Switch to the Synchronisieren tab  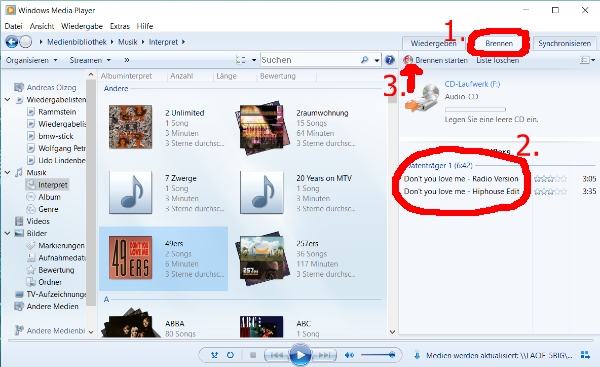[564, 43]
